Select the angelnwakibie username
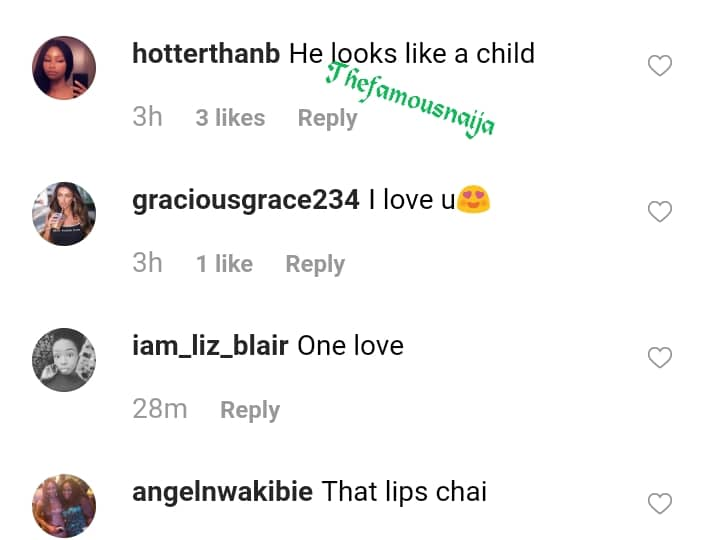This screenshot has width=702, height=540. click(223, 492)
